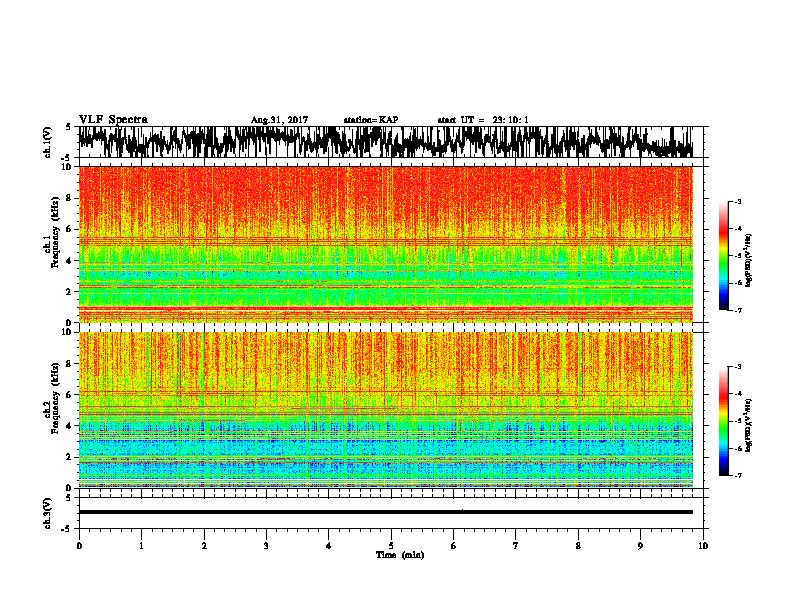Click time axis tick label "9"
Viewport: 792px width, 612px height.
(x=640, y=546)
